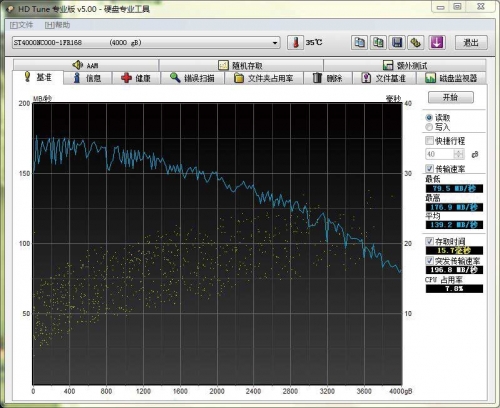The width and height of the screenshot is (500, 408).
Task: Select the 写入 radio button
Action: tap(429, 127)
